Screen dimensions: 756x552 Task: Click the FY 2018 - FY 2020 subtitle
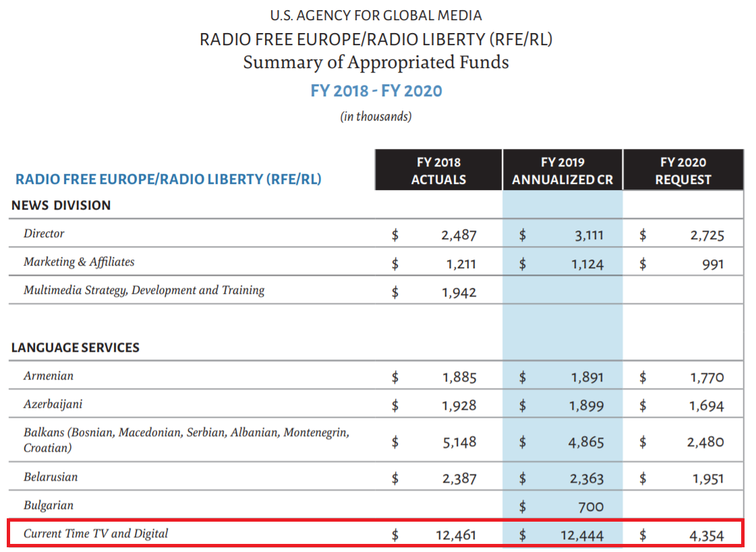click(x=376, y=90)
